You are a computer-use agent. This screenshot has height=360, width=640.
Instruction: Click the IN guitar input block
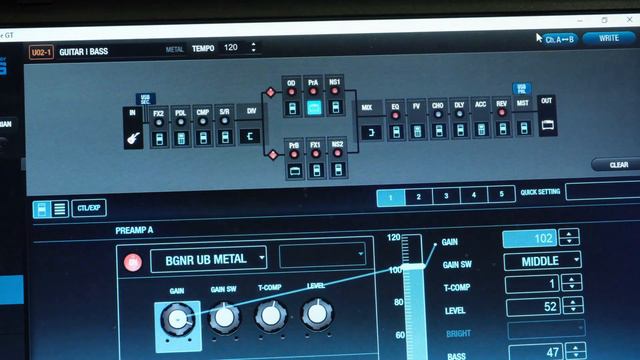pyautogui.click(x=133, y=128)
